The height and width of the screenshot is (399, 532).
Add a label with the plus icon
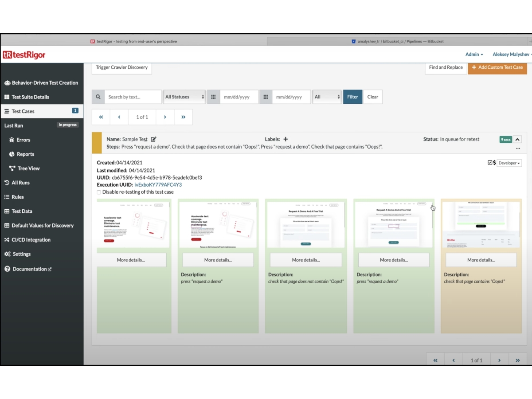[286, 139]
